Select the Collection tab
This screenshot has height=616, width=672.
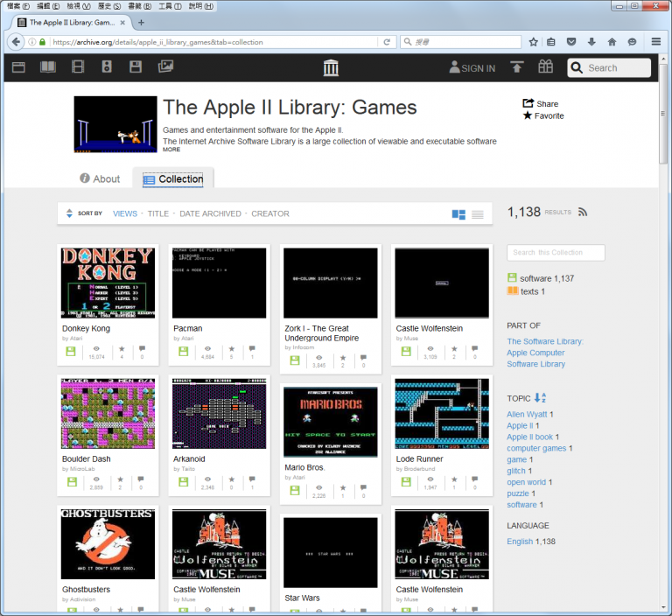coord(172,179)
